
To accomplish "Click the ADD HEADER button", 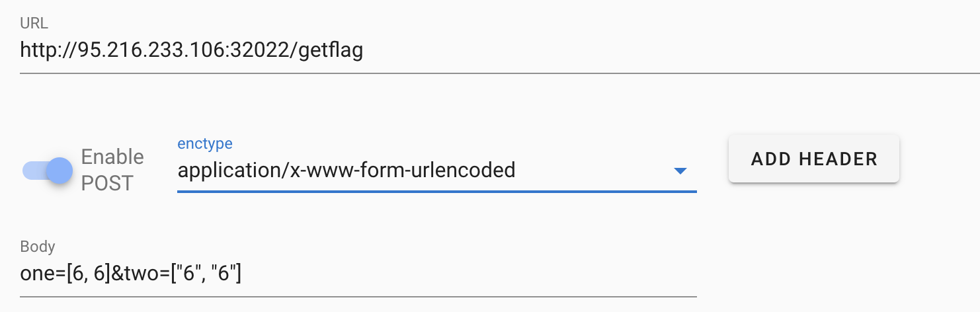I will coord(814,159).
